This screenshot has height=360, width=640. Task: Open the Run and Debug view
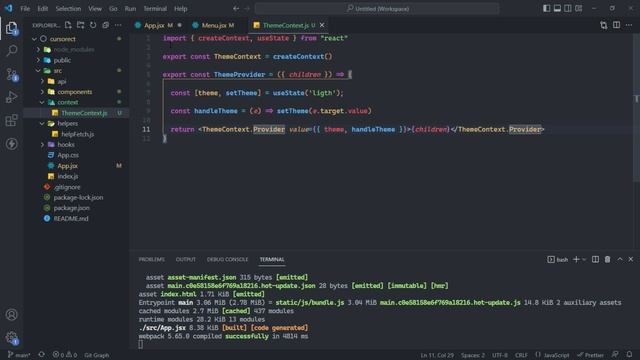tap(11, 97)
